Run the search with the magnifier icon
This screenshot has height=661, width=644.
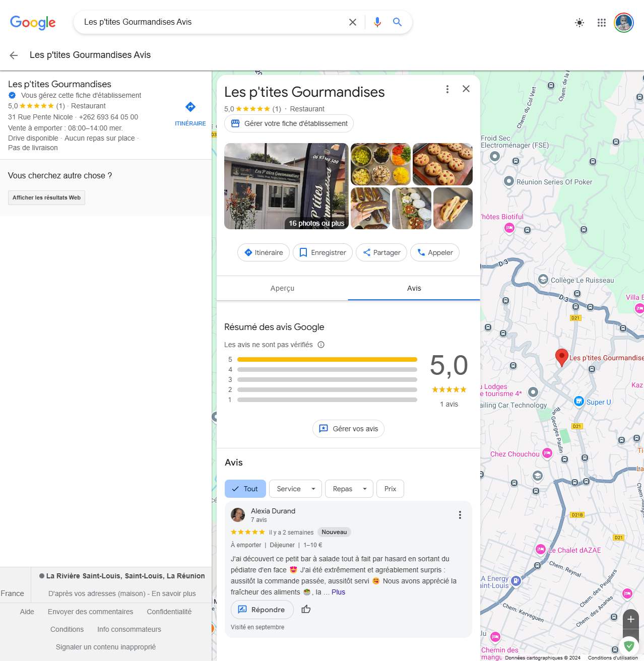point(398,22)
